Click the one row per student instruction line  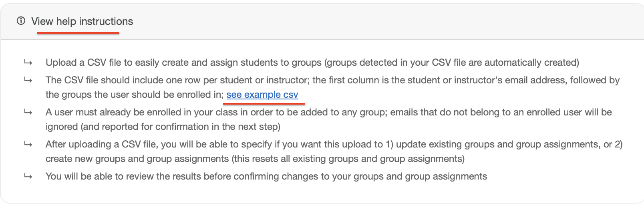(332, 80)
